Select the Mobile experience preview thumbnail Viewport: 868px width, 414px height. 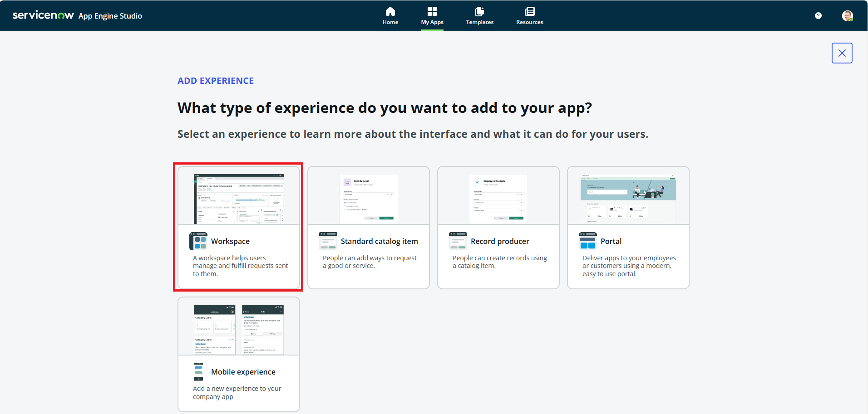(x=239, y=329)
